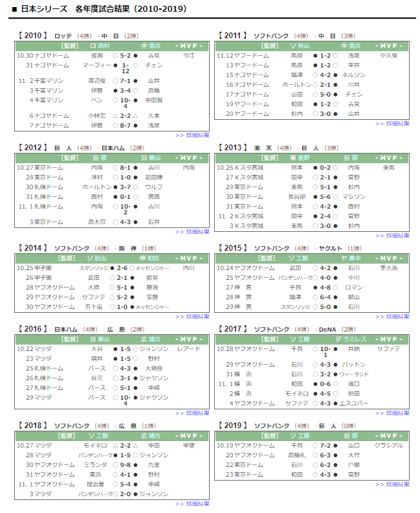
Task: Click the 0-6 score in 2017 table
Action: coord(326,383)
